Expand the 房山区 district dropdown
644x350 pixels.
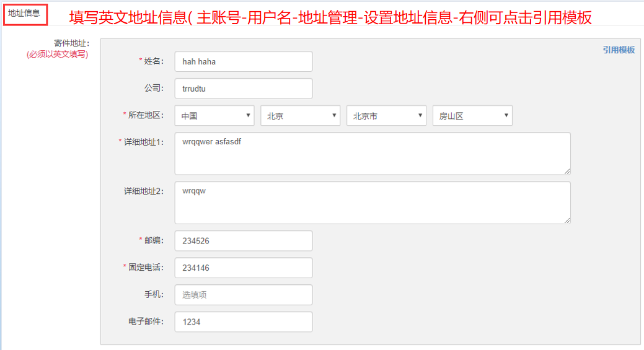pos(472,116)
